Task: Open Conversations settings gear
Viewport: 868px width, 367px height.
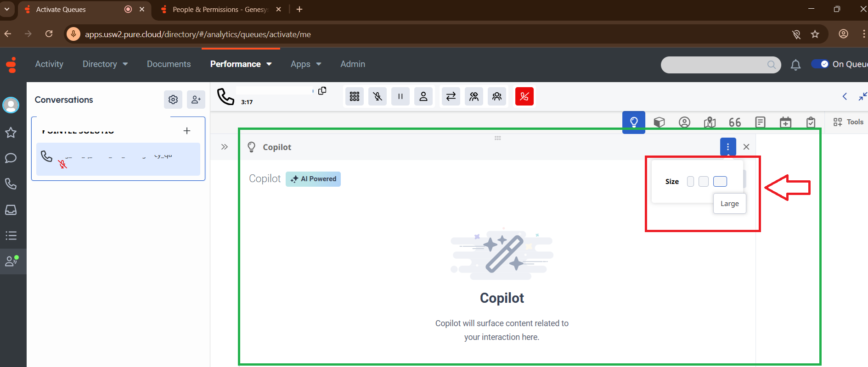Action: (173, 100)
